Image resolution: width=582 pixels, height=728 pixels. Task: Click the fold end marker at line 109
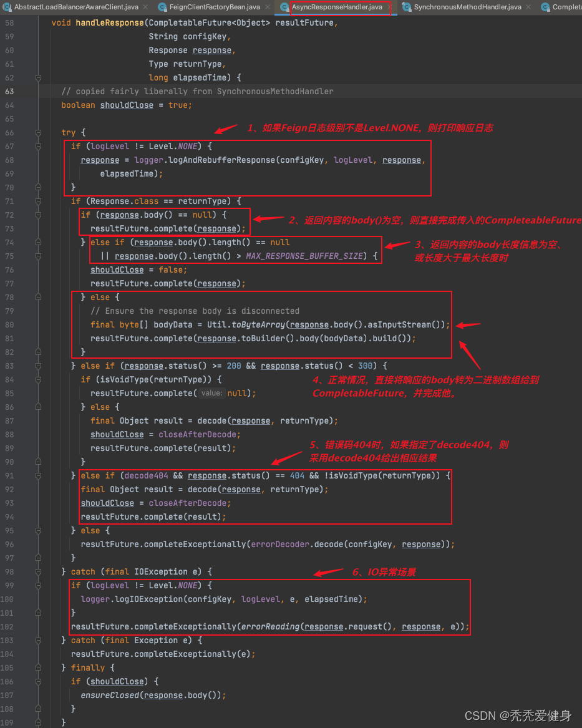pyautogui.click(x=39, y=723)
